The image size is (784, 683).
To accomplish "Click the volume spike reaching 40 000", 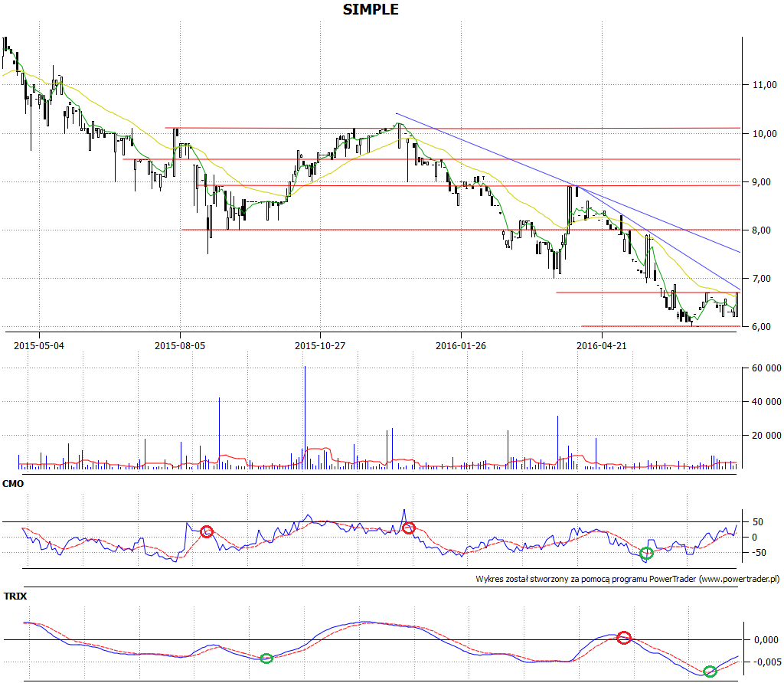I will pos(219,433).
